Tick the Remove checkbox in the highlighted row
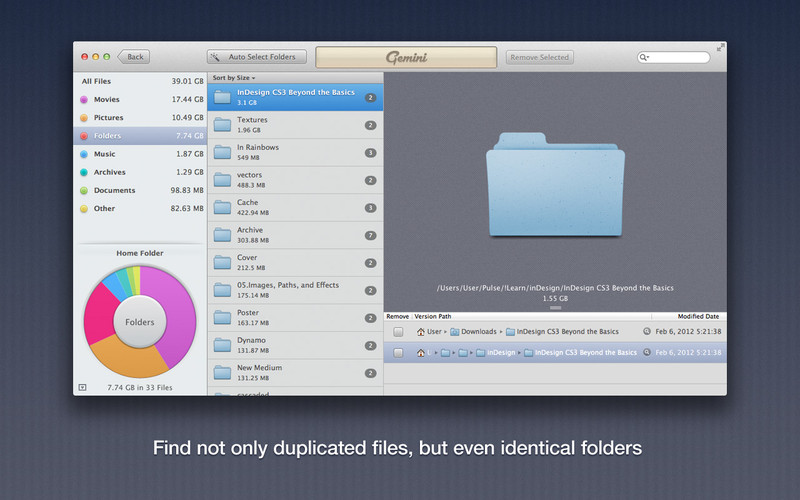Viewport: 800px width, 500px height. [398, 353]
